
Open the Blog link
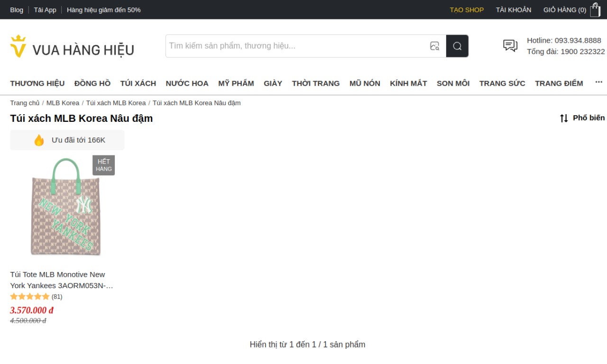[x=17, y=10]
